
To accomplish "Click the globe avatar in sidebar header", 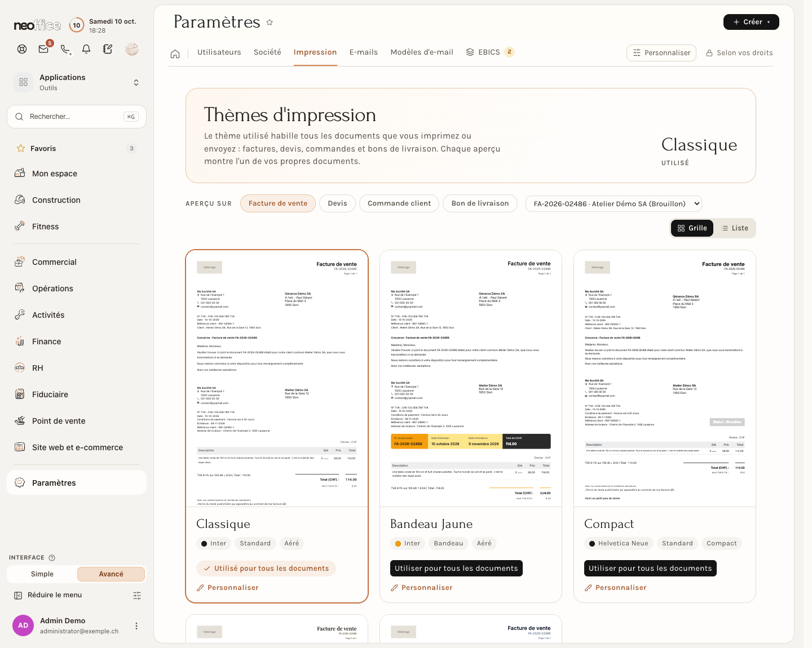I will [x=132, y=49].
